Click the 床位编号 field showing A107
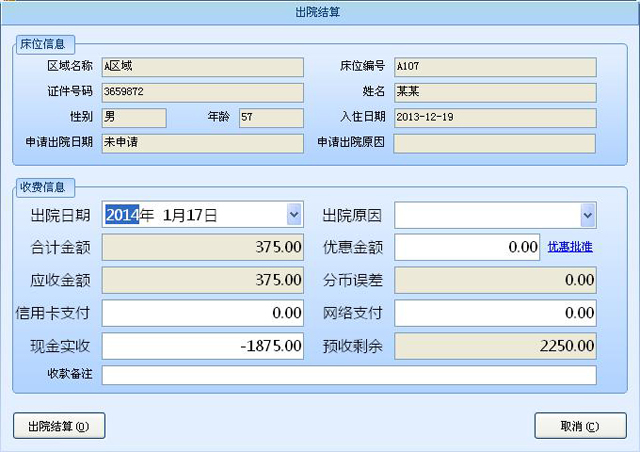Viewport: 640px width, 452px height. (494, 67)
